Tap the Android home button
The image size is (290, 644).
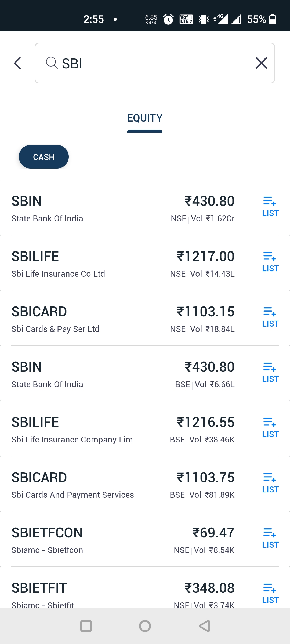(x=145, y=626)
